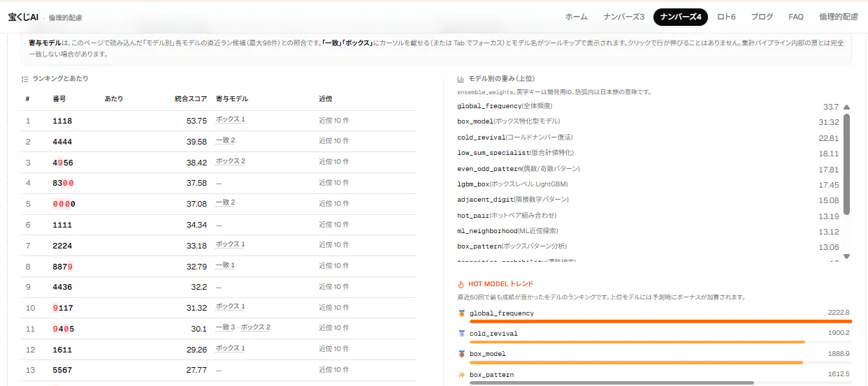Click the 近傍 column header
Image resolution: width=868 pixels, height=386 pixels.
click(326, 99)
